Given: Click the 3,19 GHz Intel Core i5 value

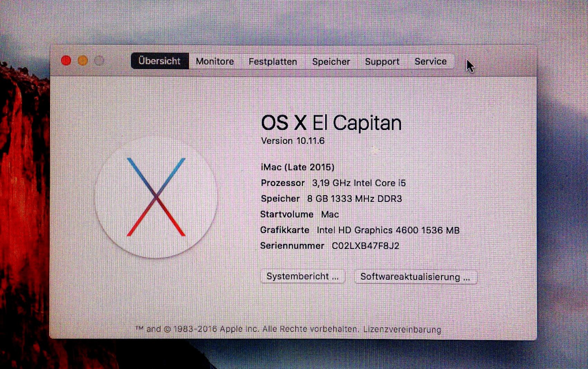Looking at the screenshot, I should coord(359,183).
